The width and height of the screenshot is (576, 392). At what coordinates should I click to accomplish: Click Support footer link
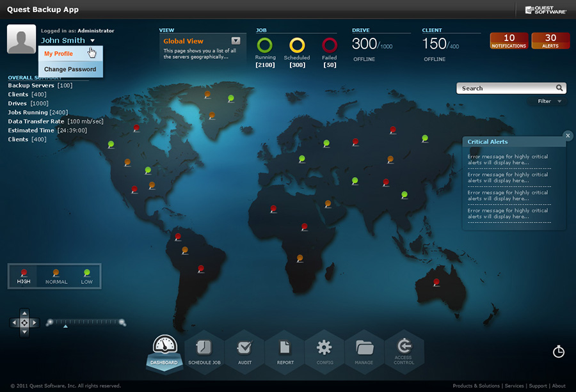click(x=538, y=386)
